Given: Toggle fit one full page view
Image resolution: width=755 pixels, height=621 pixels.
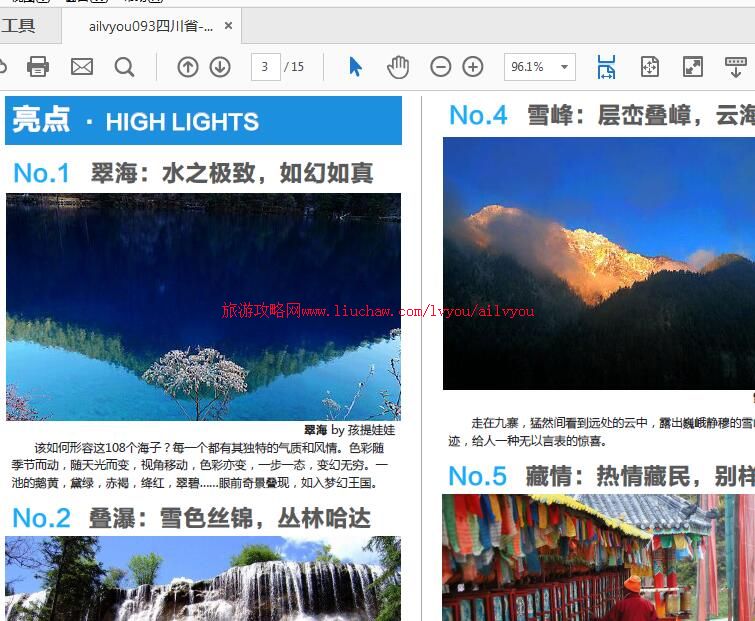Looking at the screenshot, I should (x=649, y=67).
